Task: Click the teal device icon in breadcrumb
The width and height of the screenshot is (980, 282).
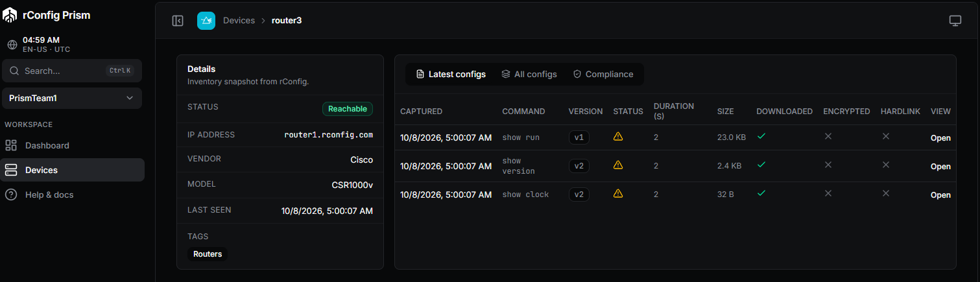Action: point(206,21)
